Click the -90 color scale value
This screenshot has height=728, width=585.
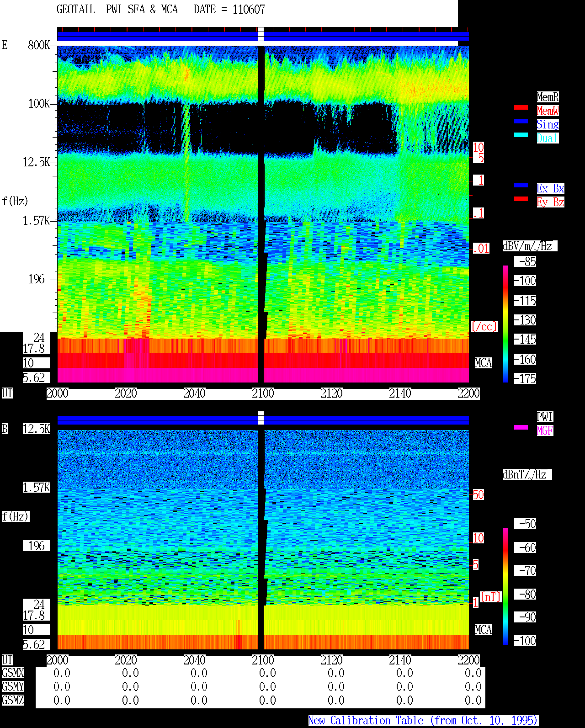526,617
